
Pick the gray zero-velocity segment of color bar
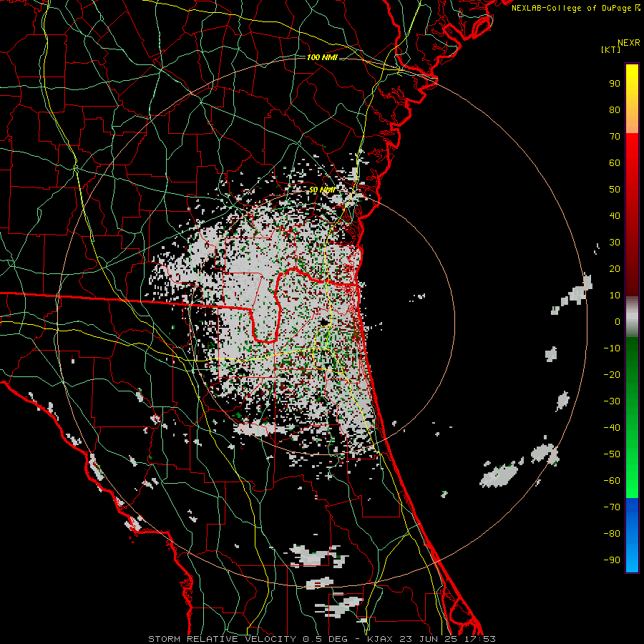click(x=632, y=317)
